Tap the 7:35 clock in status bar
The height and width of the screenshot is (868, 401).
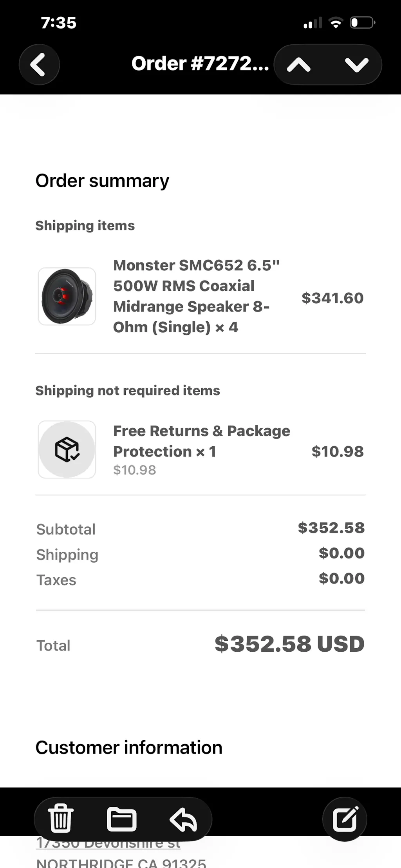[x=59, y=23]
